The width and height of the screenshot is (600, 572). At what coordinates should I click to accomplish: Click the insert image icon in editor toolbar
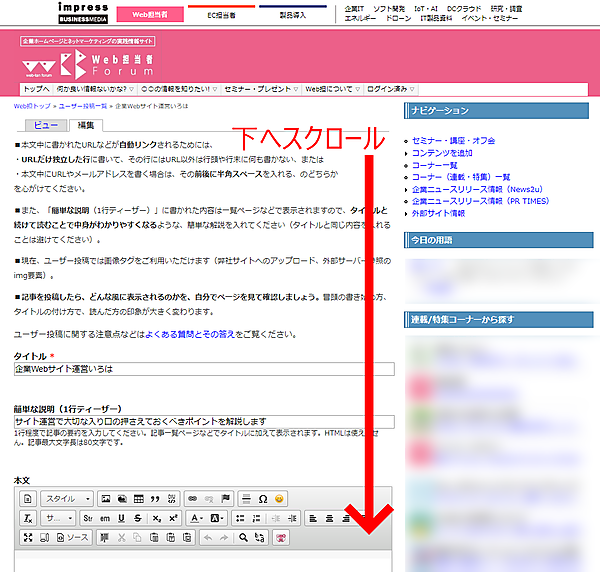point(104,498)
